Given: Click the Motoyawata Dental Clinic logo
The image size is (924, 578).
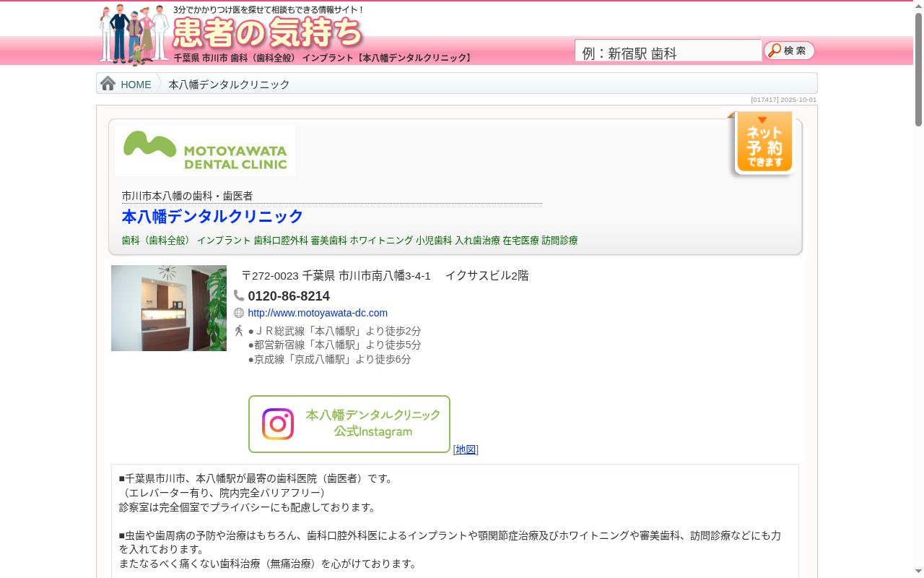Looking at the screenshot, I should pyautogui.click(x=205, y=151).
